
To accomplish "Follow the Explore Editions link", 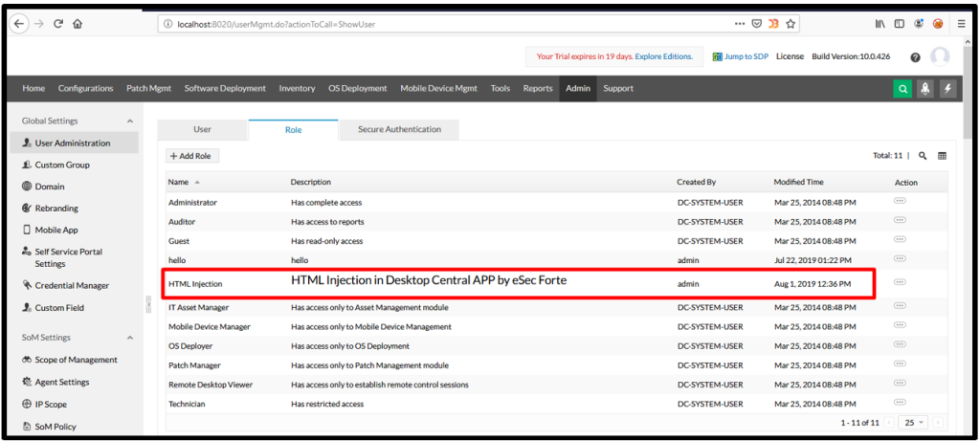I will pyautogui.click(x=664, y=56).
